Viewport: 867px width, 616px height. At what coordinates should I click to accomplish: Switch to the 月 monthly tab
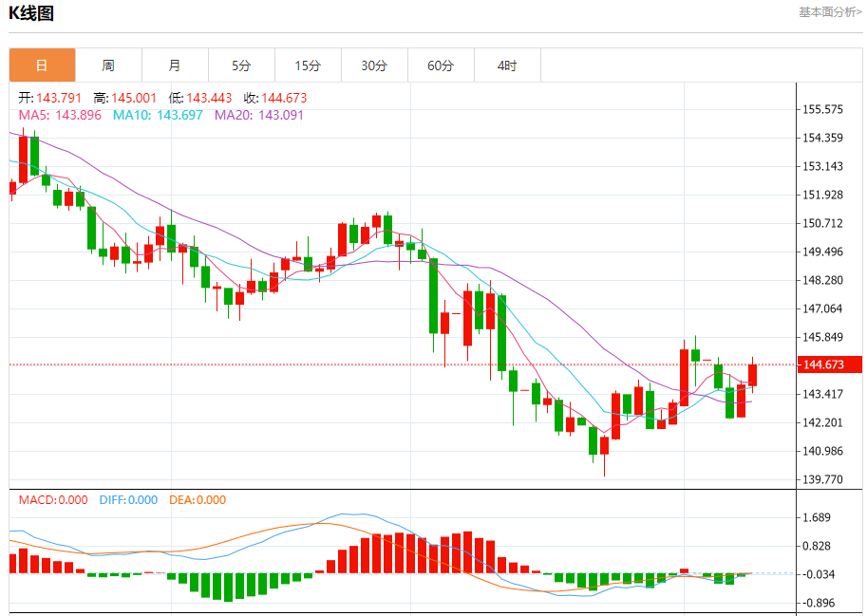(175, 65)
